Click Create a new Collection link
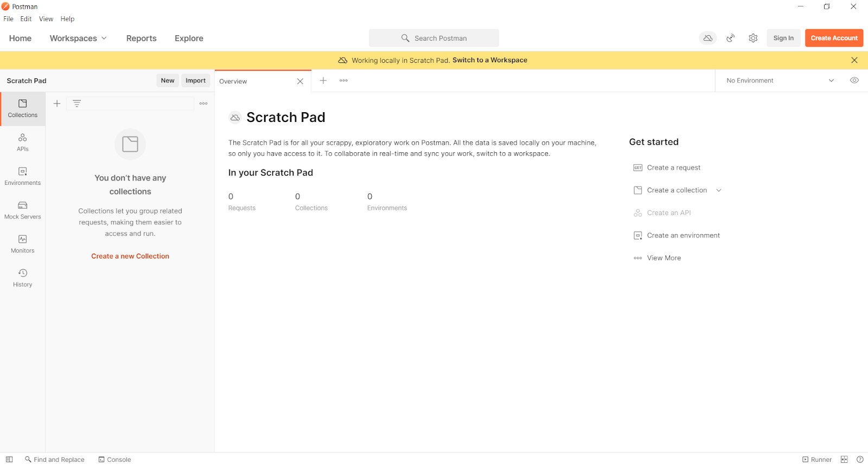868x465 pixels. [x=130, y=256]
